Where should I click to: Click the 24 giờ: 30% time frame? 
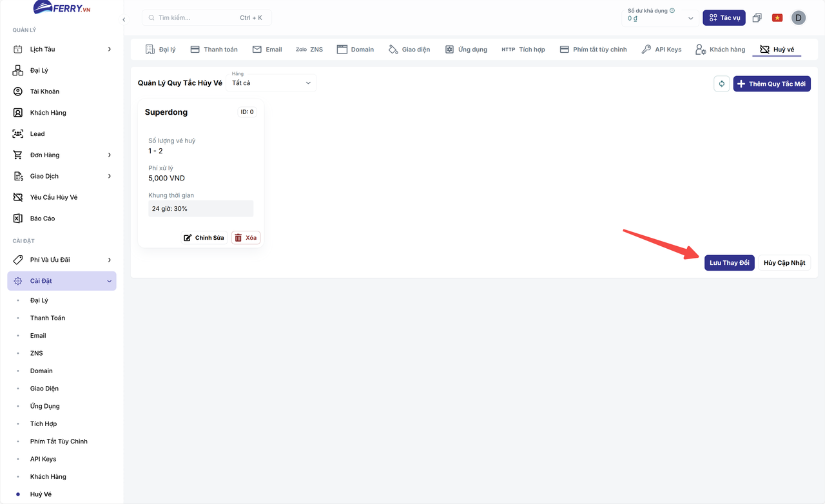(x=200, y=209)
